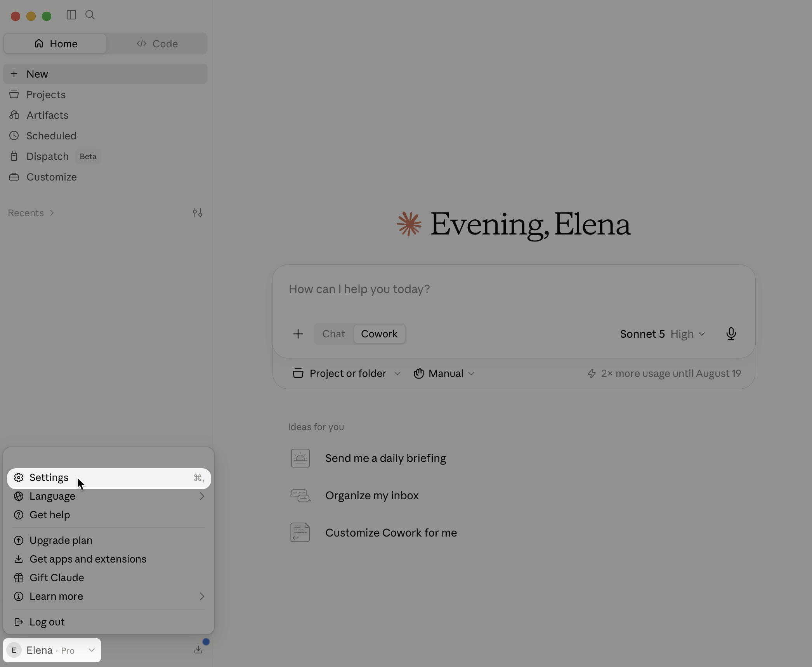Select Log out in the menu
Screen dimensions: 812x667
[x=109, y=622]
